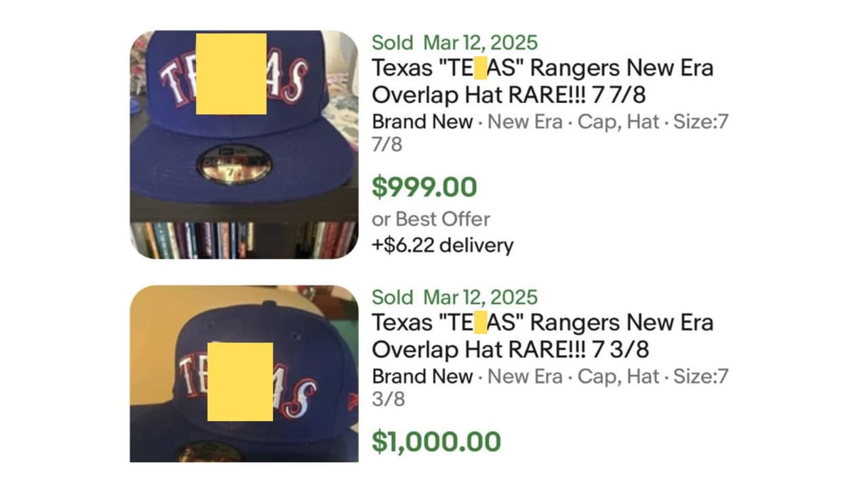The height and width of the screenshot is (488, 868).
Task: Click the 'or Best Offer' label
Action: pyautogui.click(x=430, y=219)
